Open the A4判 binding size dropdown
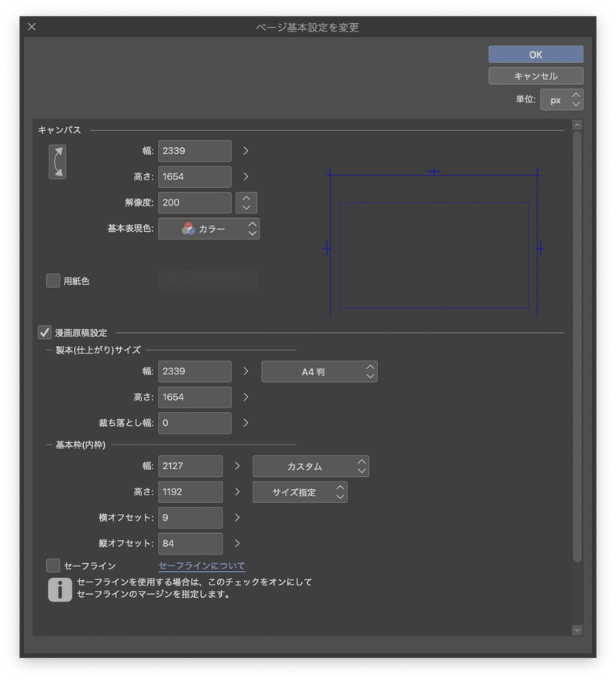This screenshot has width=616, height=681. [319, 371]
